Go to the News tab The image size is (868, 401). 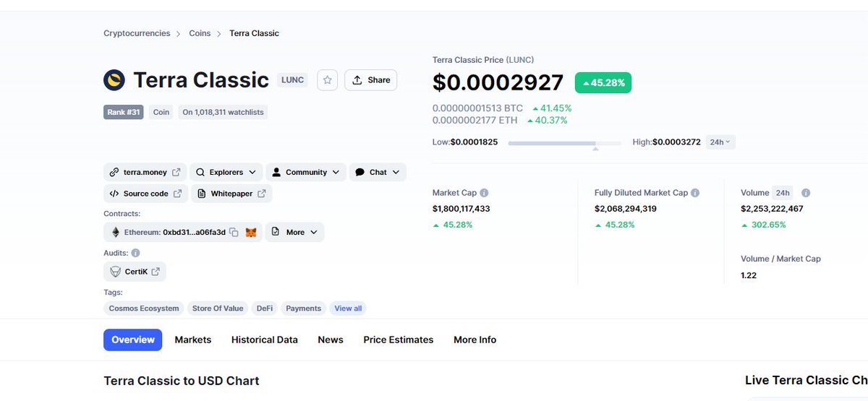click(331, 340)
